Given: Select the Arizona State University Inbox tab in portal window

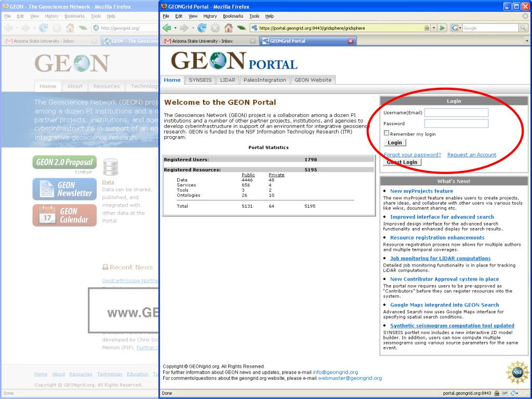Looking at the screenshot, I should 209,41.
